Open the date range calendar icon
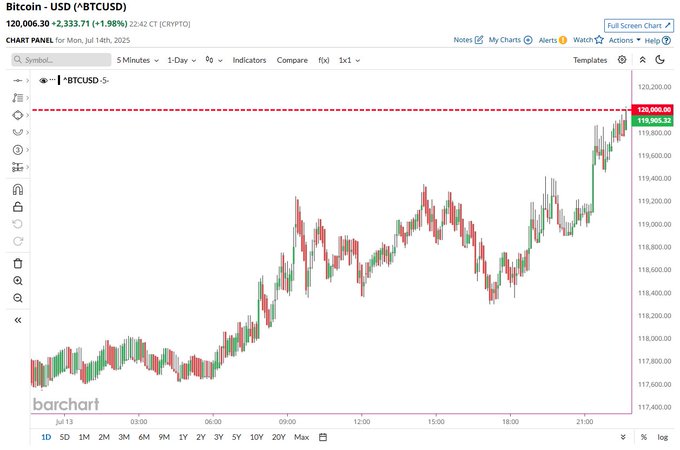 pos(323,437)
